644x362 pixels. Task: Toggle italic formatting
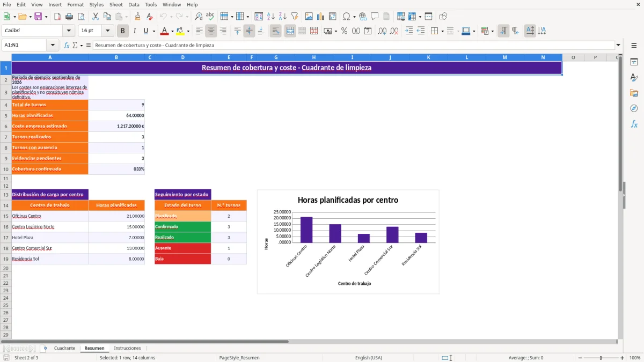[135, 31]
